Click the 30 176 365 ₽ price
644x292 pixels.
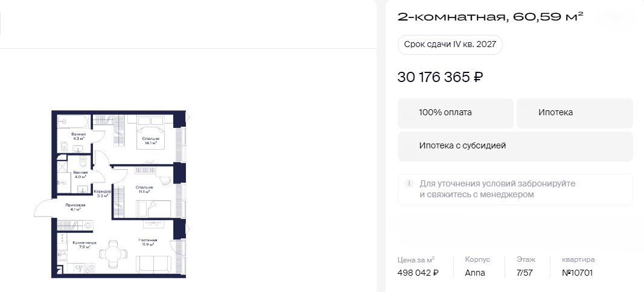point(441,78)
